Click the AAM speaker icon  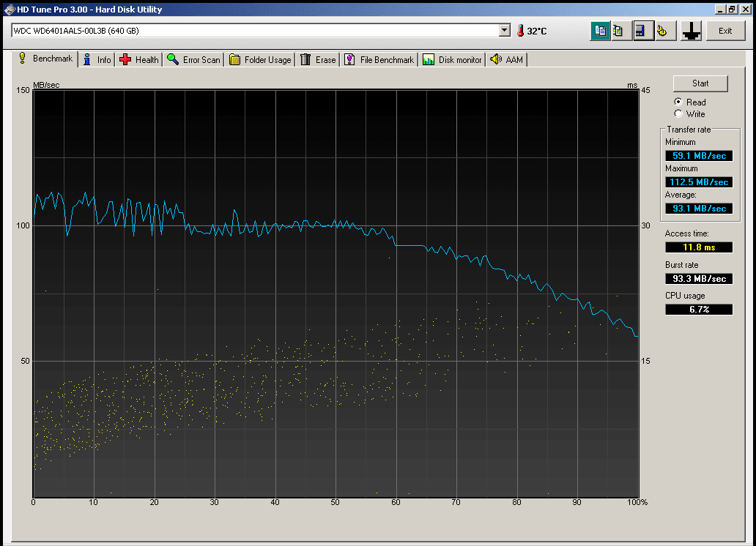496,59
